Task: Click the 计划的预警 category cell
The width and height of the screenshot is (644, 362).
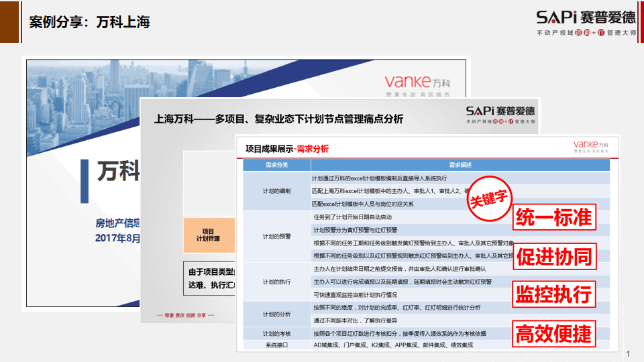Action: (x=277, y=237)
